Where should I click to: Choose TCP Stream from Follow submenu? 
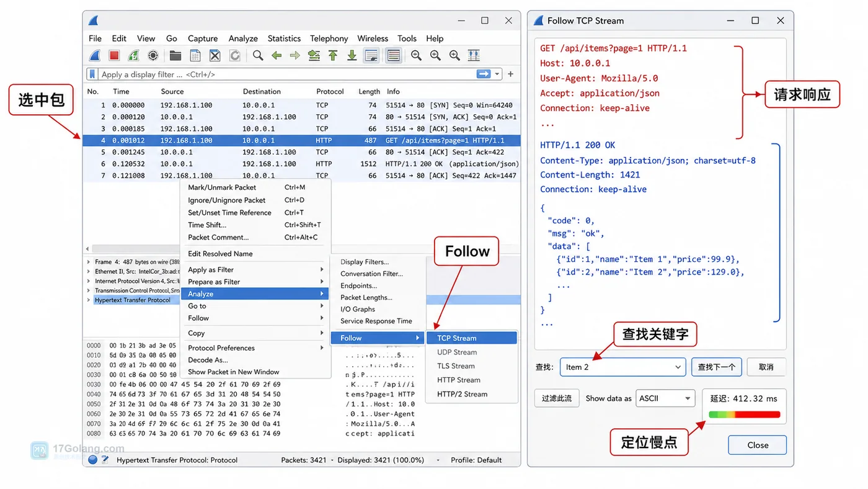click(x=472, y=338)
